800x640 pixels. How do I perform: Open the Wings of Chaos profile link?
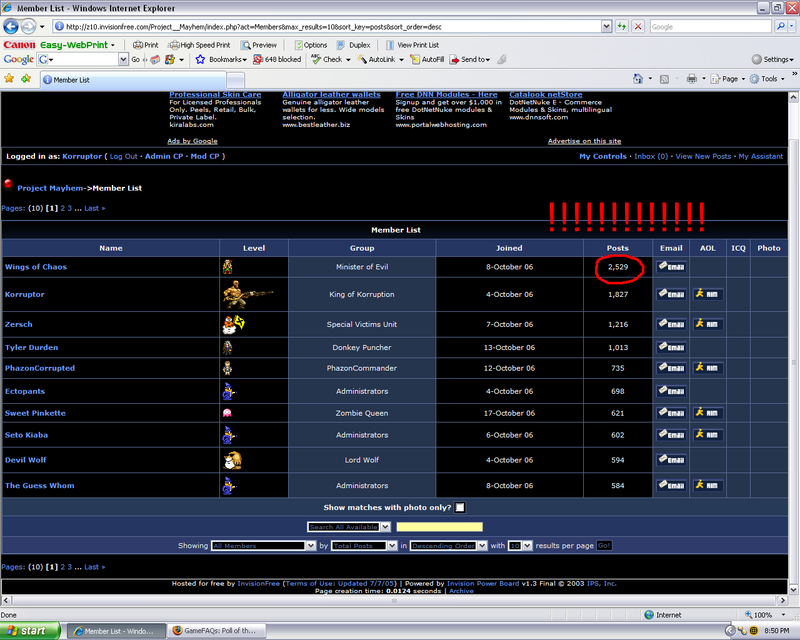[36, 267]
